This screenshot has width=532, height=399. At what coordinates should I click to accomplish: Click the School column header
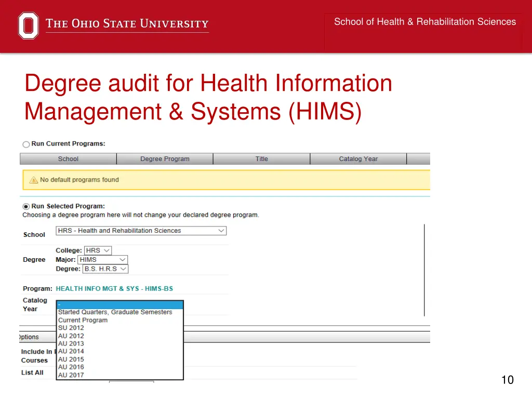tap(68, 159)
